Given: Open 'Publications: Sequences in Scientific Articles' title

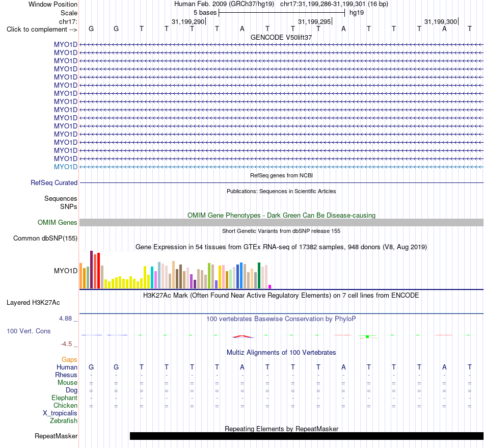Looking at the screenshot, I should tap(281, 191).
